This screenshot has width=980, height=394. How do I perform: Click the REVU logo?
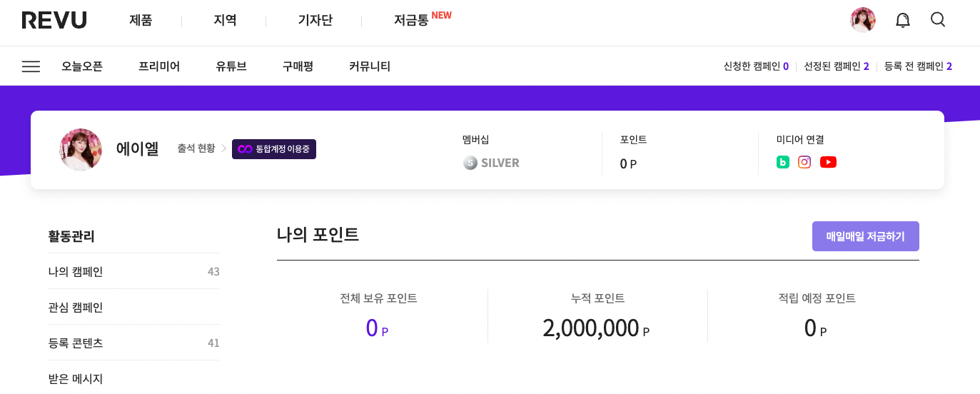click(x=54, y=20)
